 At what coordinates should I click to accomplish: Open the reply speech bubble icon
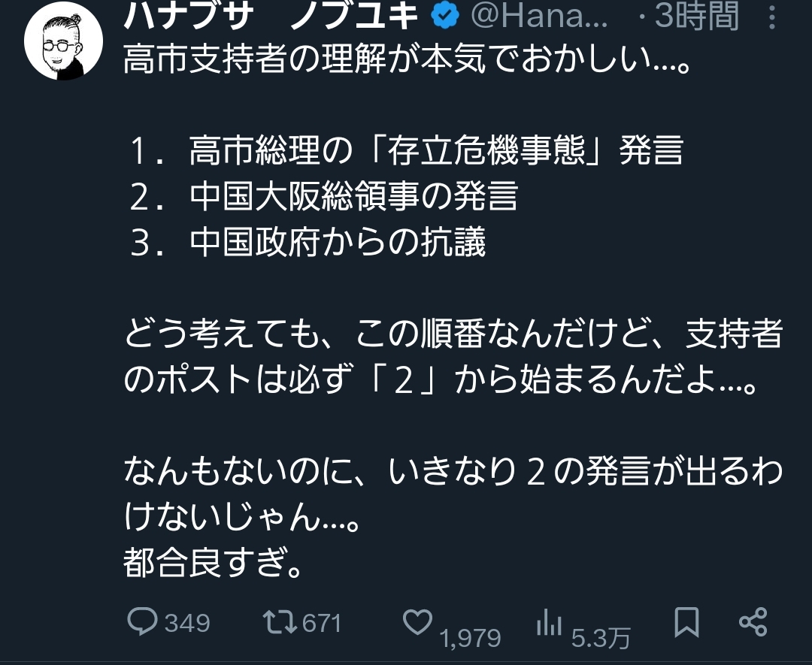(x=142, y=621)
